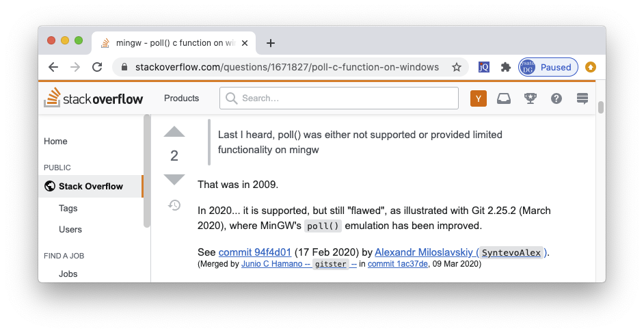The height and width of the screenshot is (333, 644).
Task: Go to Tags in the sidebar
Action: (68, 209)
